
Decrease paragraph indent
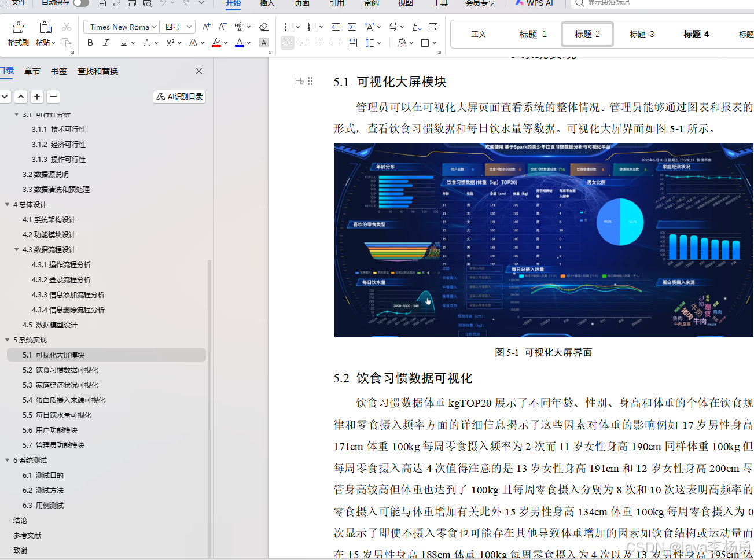coord(336,27)
